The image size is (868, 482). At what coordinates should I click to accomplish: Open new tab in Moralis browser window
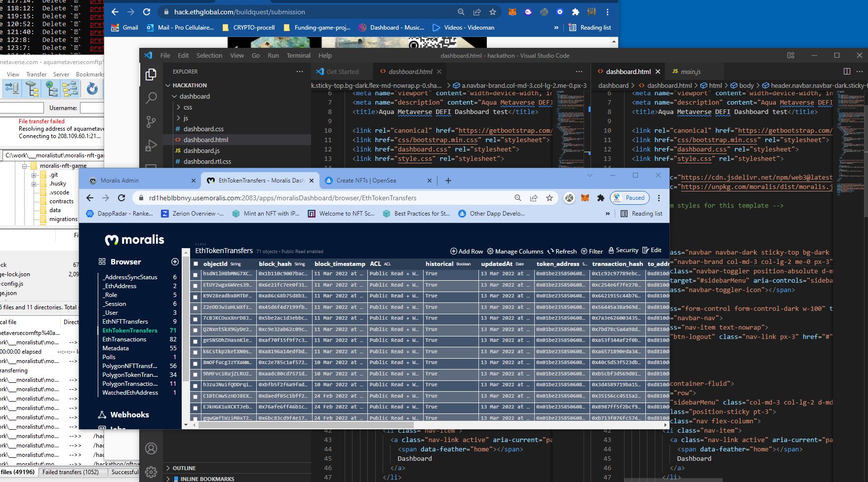click(x=448, y=181)
